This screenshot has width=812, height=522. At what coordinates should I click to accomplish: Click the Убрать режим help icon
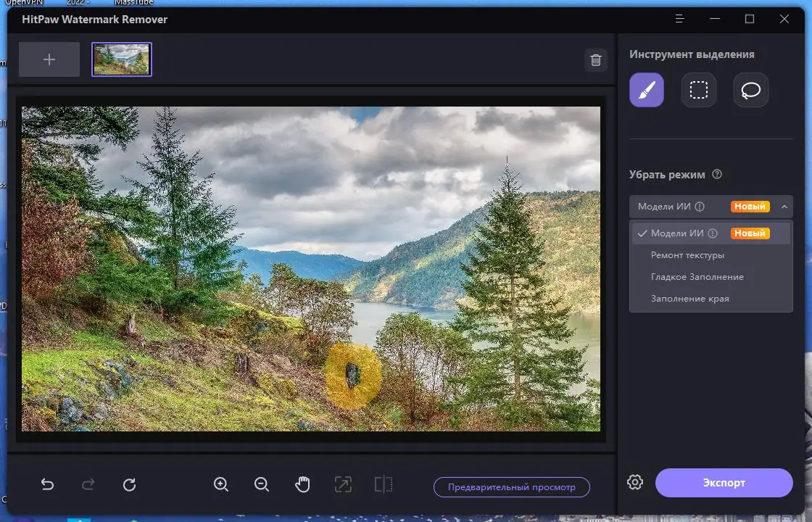717,174
